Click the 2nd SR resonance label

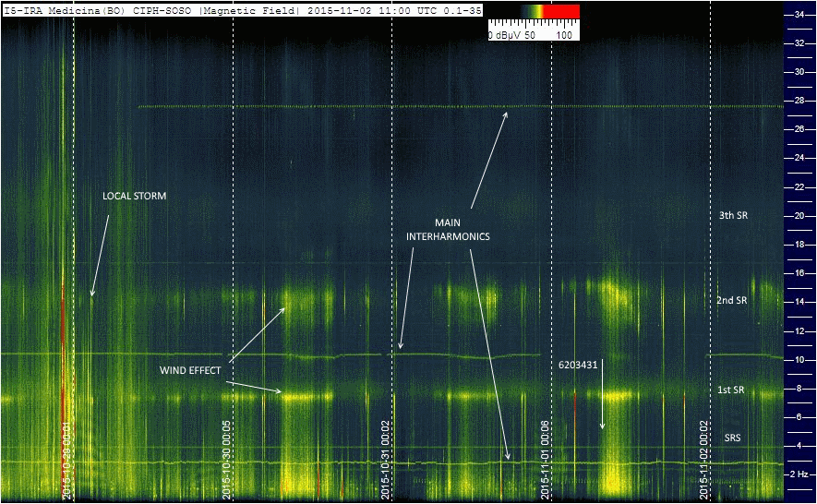pos(732,301)
